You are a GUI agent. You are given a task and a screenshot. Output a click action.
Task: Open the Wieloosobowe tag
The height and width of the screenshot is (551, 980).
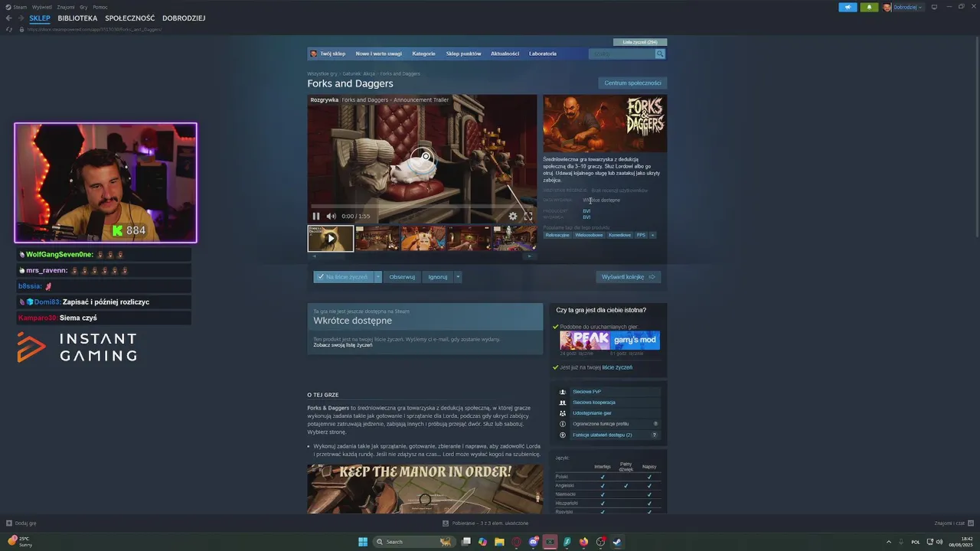click(589, 235)
